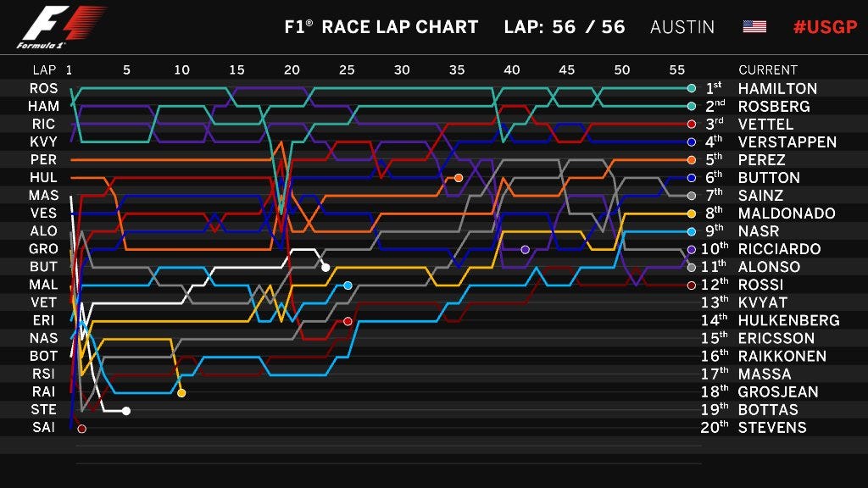Select driver code VES in grid list

click(44, 213)
